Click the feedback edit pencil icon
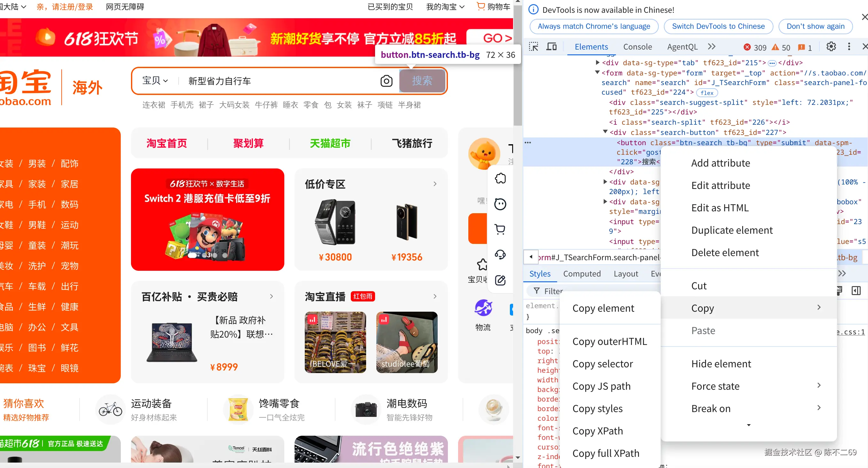 [500, 280]
